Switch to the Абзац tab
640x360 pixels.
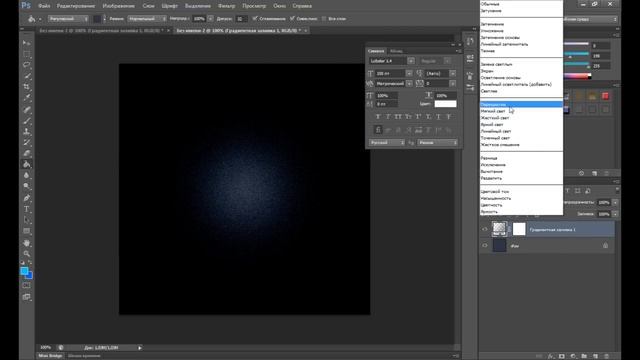click(x=396, y=51)
